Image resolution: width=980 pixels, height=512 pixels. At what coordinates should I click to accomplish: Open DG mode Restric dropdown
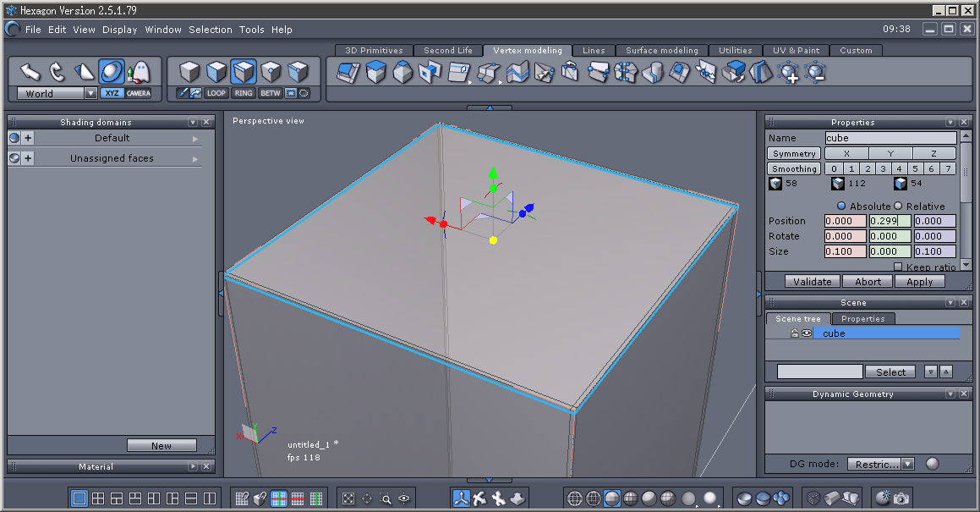(x=907, y=464)
